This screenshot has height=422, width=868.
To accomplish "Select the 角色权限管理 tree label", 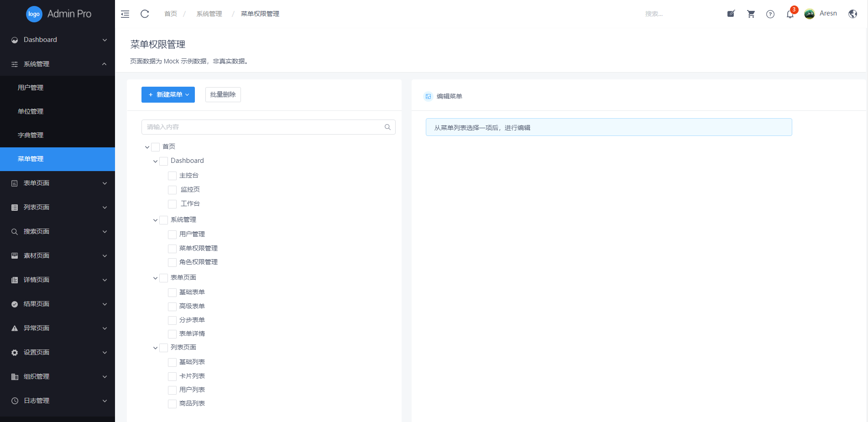I will [x=199, y=262].
